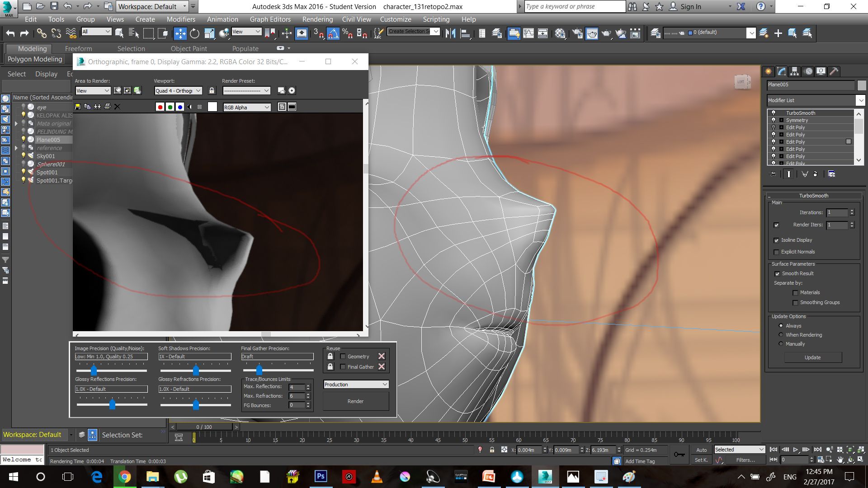The width and height of the screenshot is (868, 488).
Task: Open the Material Editor icon
Action: (x=560, y=33)
